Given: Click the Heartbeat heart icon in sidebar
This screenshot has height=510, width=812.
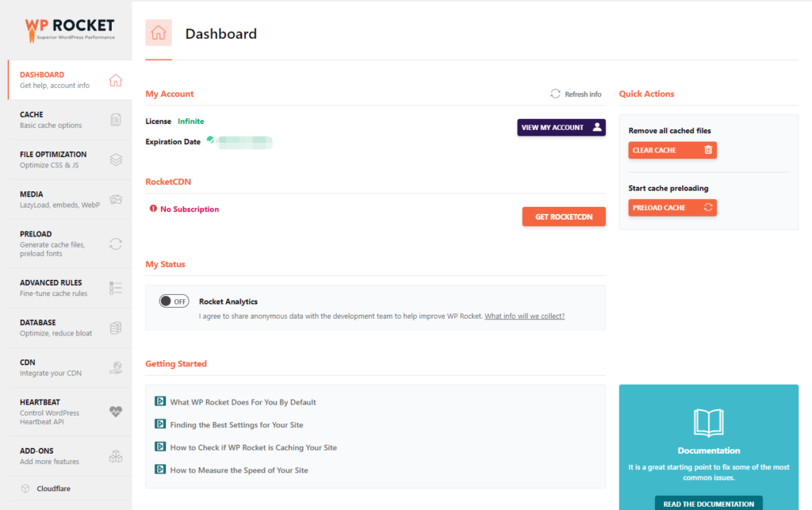Looking at the screenshot, I should click(116, 412).
